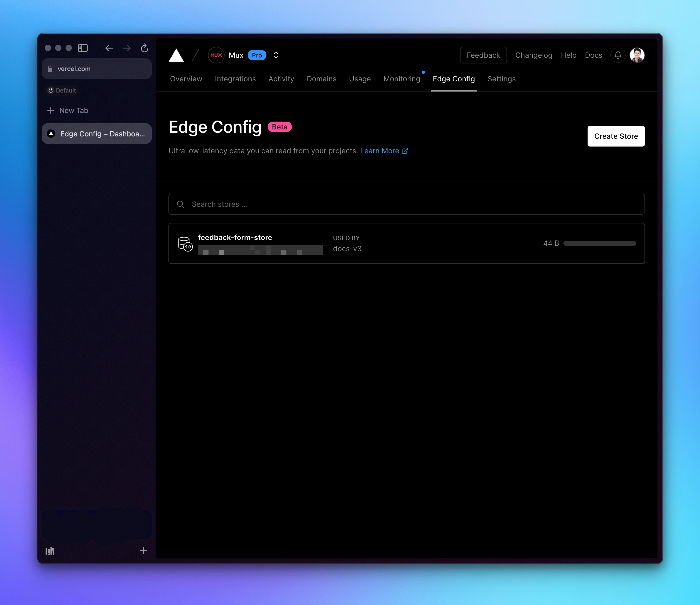Go back with the left arrow
Image resolution: width=700 pixels, height=605 pixels.
click(109, 48)
